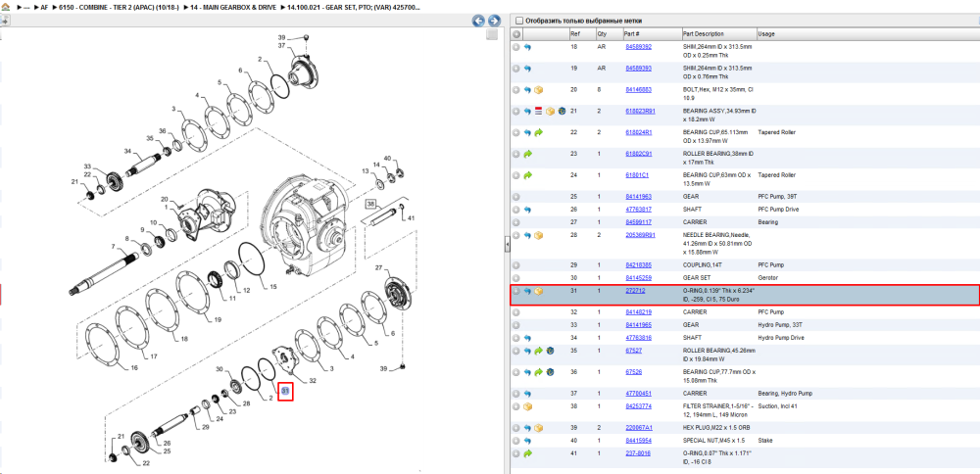Click green arrow icon for Ref 41 O-ring
The image size is (980, 474).
click(x=527, y=453)
